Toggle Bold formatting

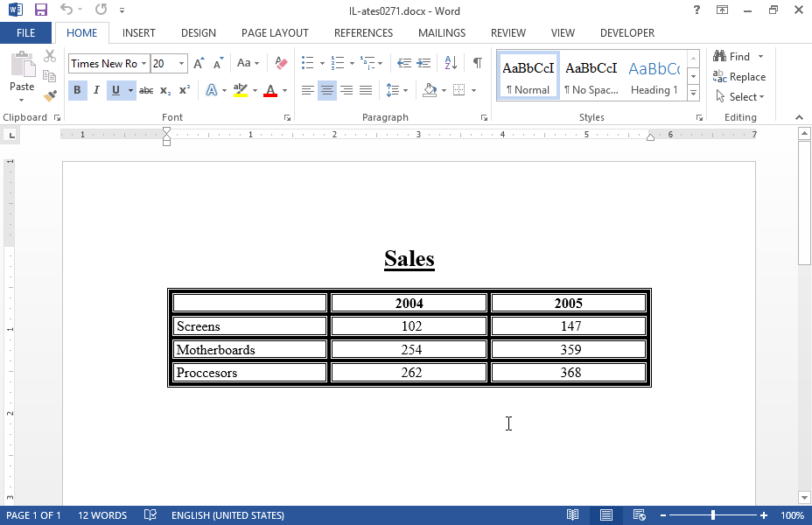[77, 91]
